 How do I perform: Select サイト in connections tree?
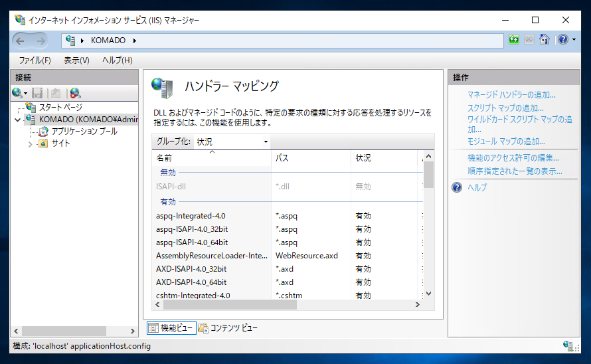click(60, 143)
